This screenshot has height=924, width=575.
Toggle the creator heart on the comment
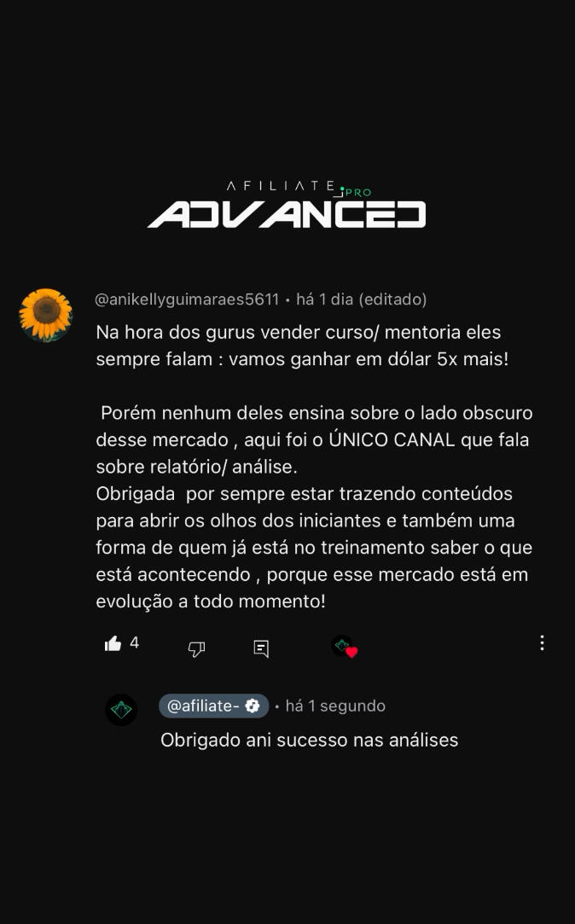click(344, 647)
